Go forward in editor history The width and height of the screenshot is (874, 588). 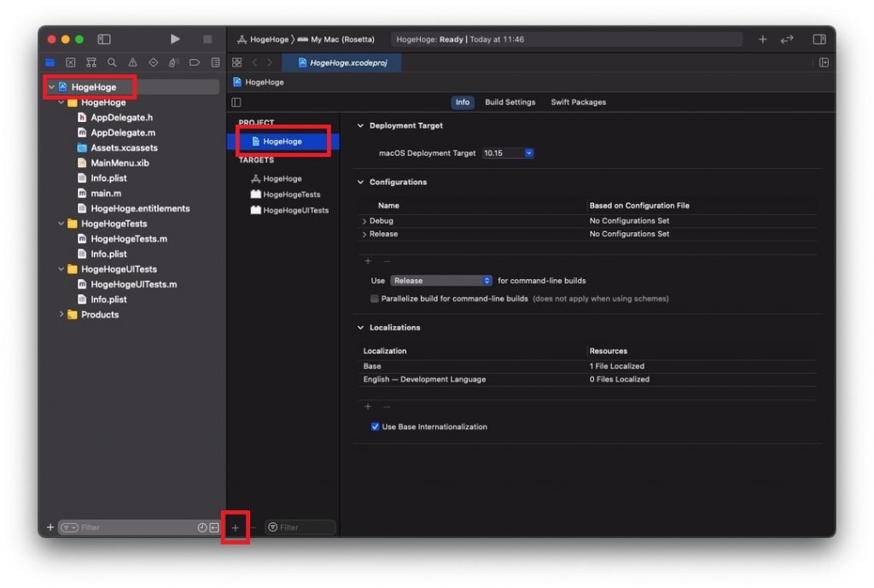tap(270, 62)
